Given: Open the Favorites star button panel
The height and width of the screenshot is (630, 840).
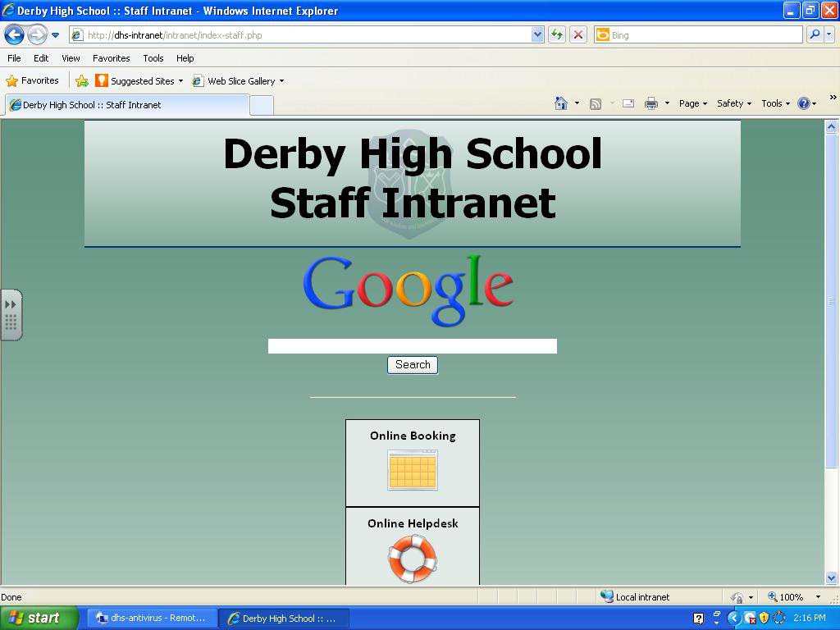Looking at the screenshot, I should (32, 81).
